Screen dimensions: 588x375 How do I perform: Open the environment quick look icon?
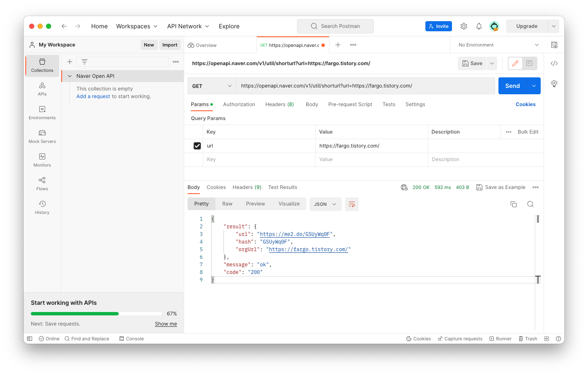click(554, 45)
